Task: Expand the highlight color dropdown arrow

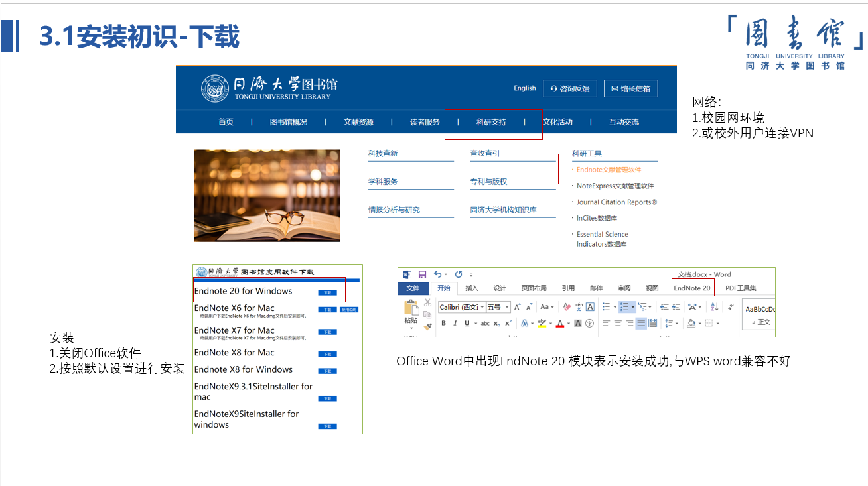Action: (551, 323)
